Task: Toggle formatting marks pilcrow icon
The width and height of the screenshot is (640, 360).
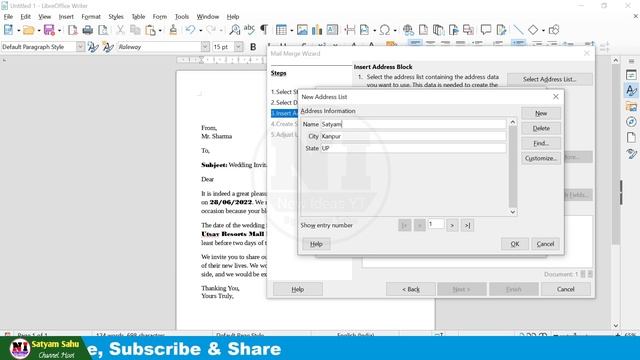Action: (x=264, y=30)
